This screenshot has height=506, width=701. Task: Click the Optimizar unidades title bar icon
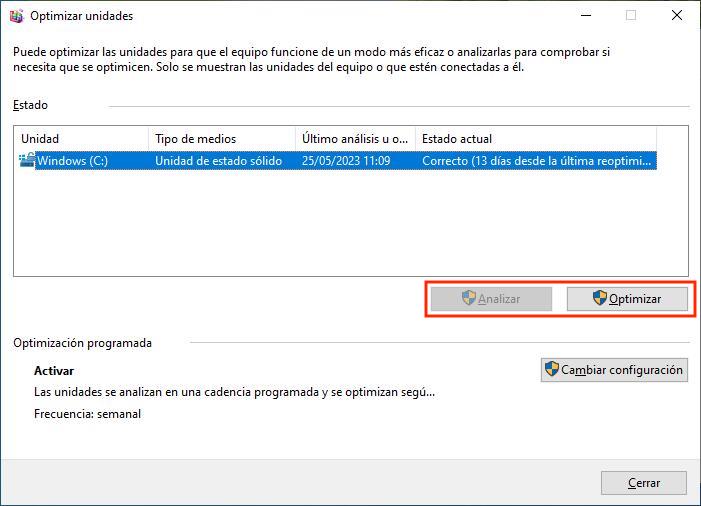(x=16, y=16)
